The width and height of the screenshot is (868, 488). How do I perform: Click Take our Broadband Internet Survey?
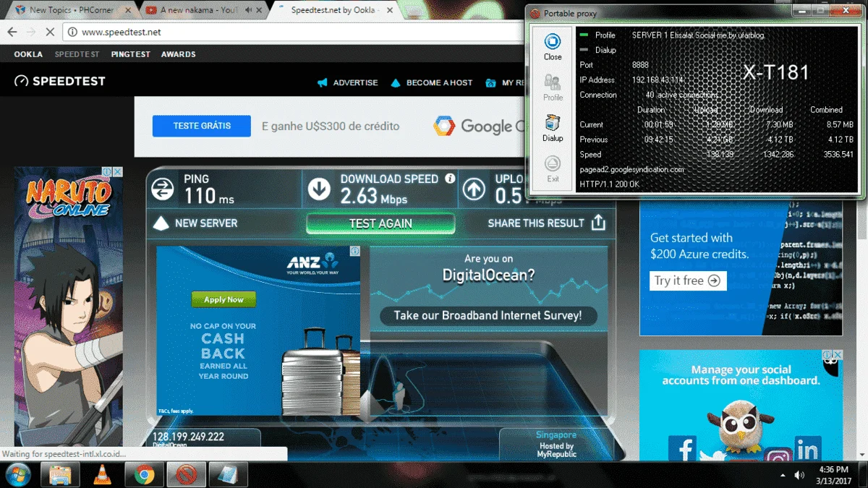click(x=488, y=315)
